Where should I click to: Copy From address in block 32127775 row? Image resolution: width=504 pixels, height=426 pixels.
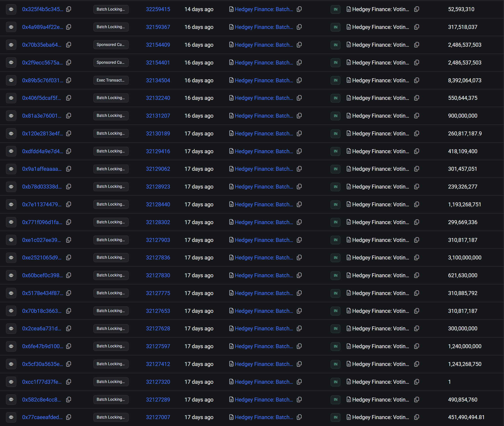coord(299,293)
